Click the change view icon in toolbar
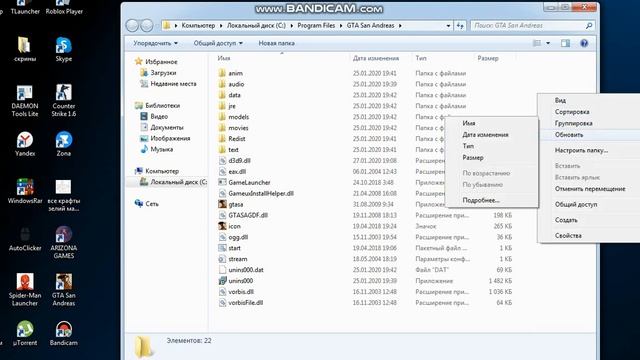The height and width of the screenshot is (360, 640). (537, 43)
